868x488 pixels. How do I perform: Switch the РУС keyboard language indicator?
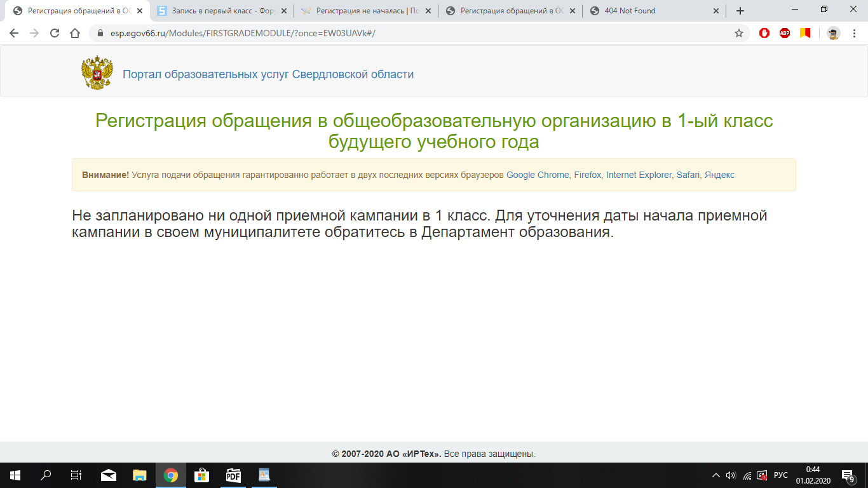tap(781, 475)
